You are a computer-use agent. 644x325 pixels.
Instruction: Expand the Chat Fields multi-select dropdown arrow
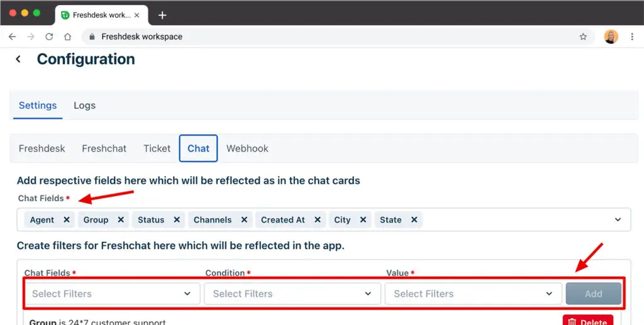click(618, 220)
